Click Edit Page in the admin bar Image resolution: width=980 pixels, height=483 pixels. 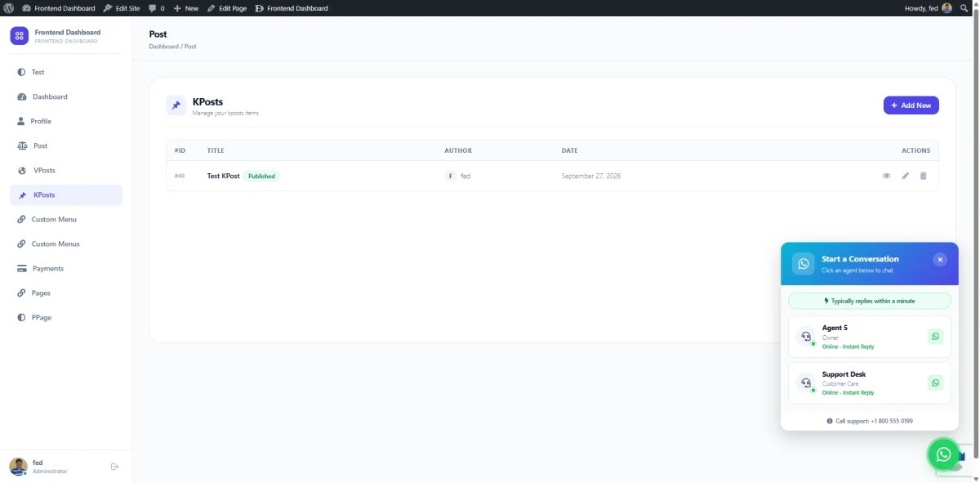pos(227,8)
